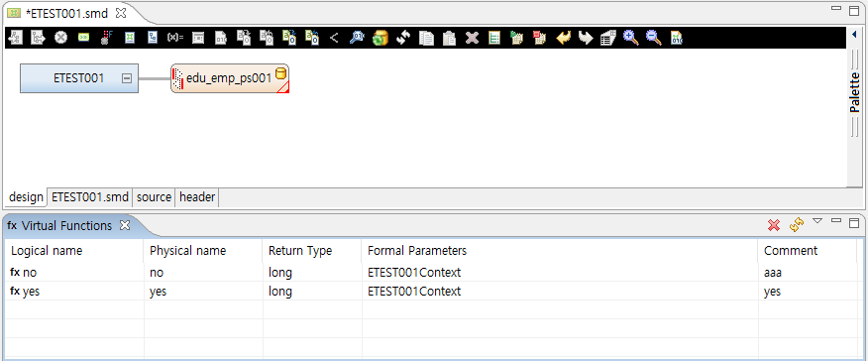Viewport: 868px width, 361px height.
Task: Select the 'fx no' logical name row
Action: pos(74,273)
